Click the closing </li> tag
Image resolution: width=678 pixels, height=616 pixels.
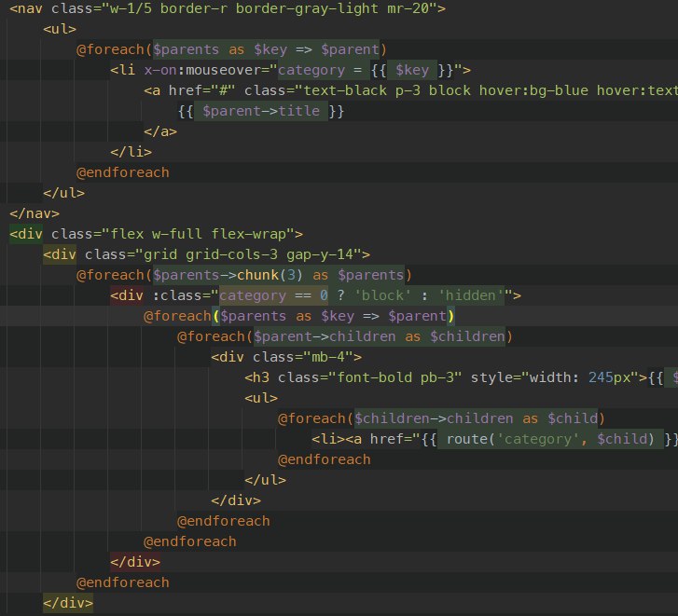[131, 152]
